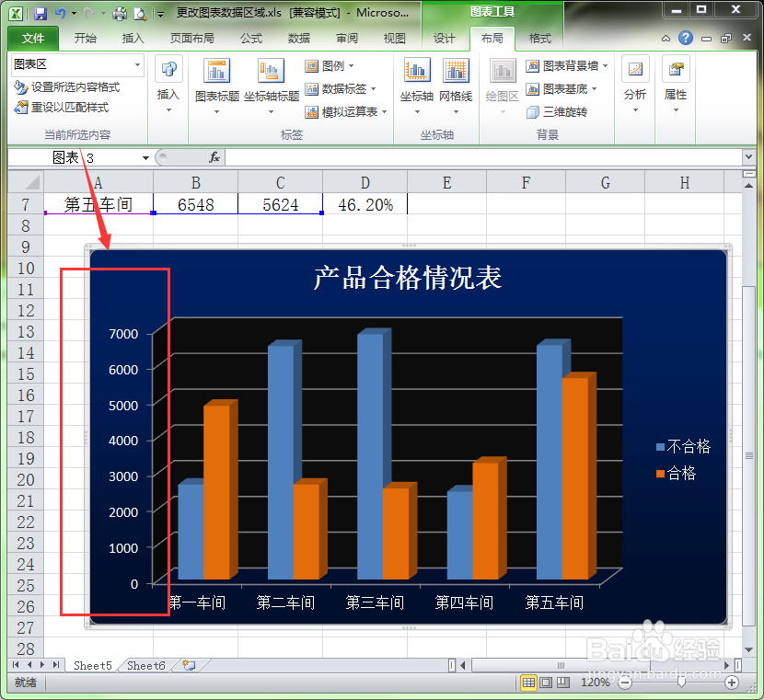Click the 图例 legend button
This screenshot has height=700, width=764.
pyautogui.click(x=330, y=65)
